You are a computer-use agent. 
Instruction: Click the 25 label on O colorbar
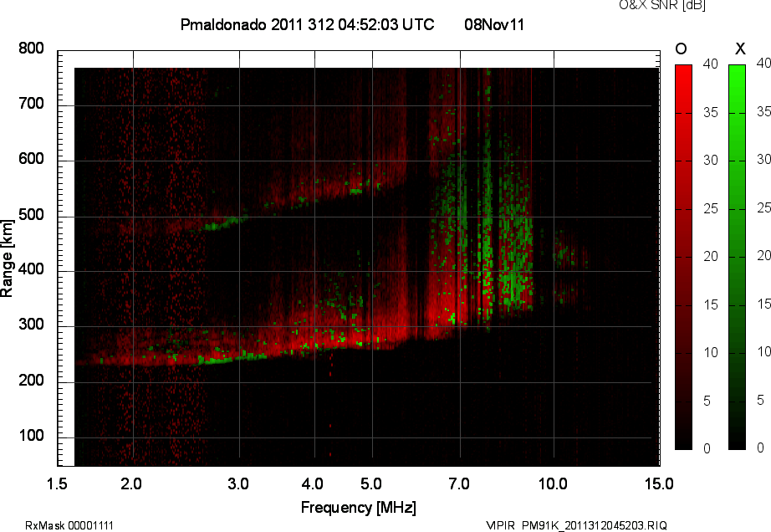(x=710, y=208)
